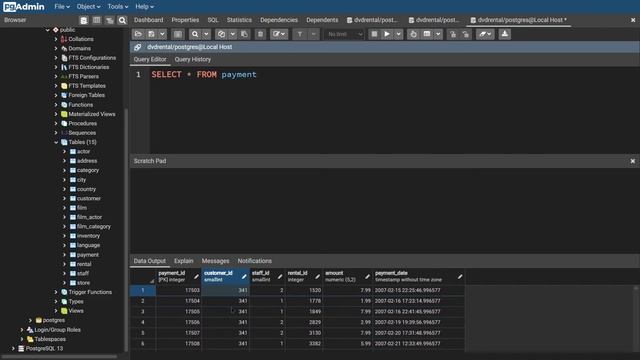Image resolution: width=640 pixels, height=360 pixels.
Task: Click the View Data grid icon in Browser header
Action: (x=97, y=20)
